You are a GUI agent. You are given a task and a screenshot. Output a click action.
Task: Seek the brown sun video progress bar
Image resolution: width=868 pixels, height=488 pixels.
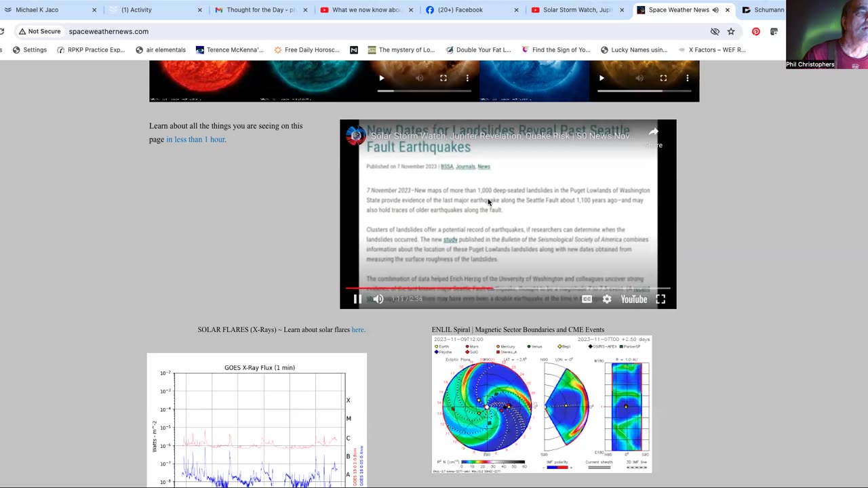coord(424,90)
